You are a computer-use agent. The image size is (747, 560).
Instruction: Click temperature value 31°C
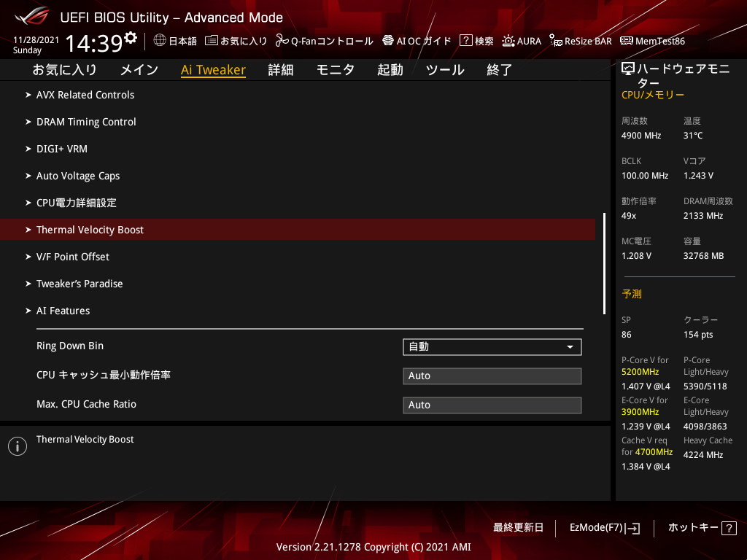click(693, 136)
